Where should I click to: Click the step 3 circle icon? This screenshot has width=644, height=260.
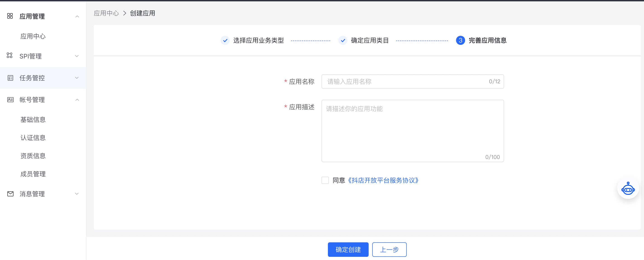pyautogui.click(x=460, y=40)
